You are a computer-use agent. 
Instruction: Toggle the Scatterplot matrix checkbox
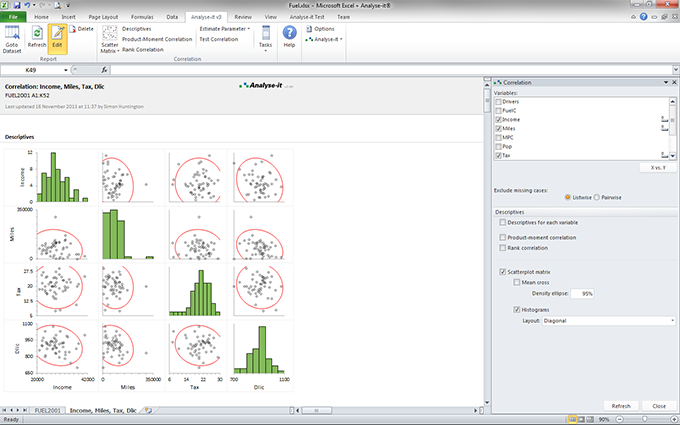click(x=503, y=272)
